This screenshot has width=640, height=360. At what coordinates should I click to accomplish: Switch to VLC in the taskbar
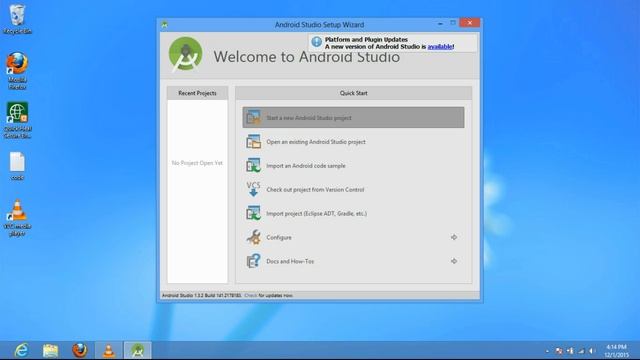109,350
